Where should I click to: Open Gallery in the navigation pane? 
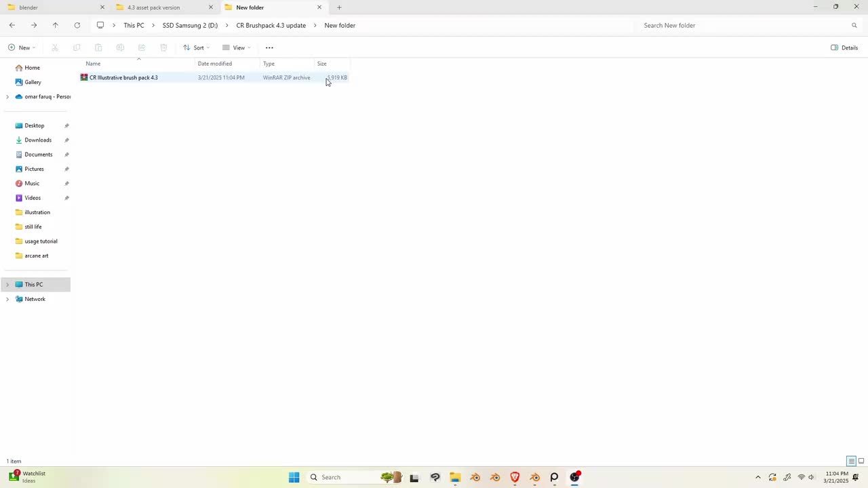(33, 82)
